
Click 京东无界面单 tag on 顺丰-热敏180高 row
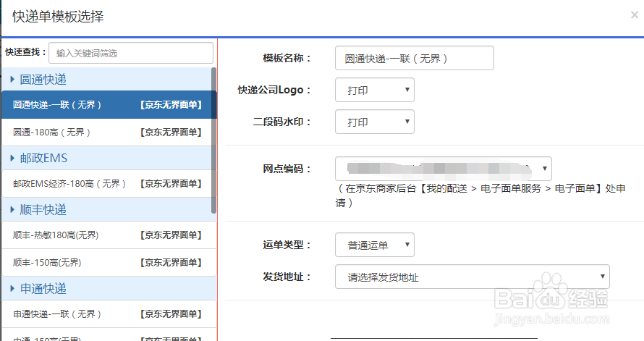[x=171, y=235]
